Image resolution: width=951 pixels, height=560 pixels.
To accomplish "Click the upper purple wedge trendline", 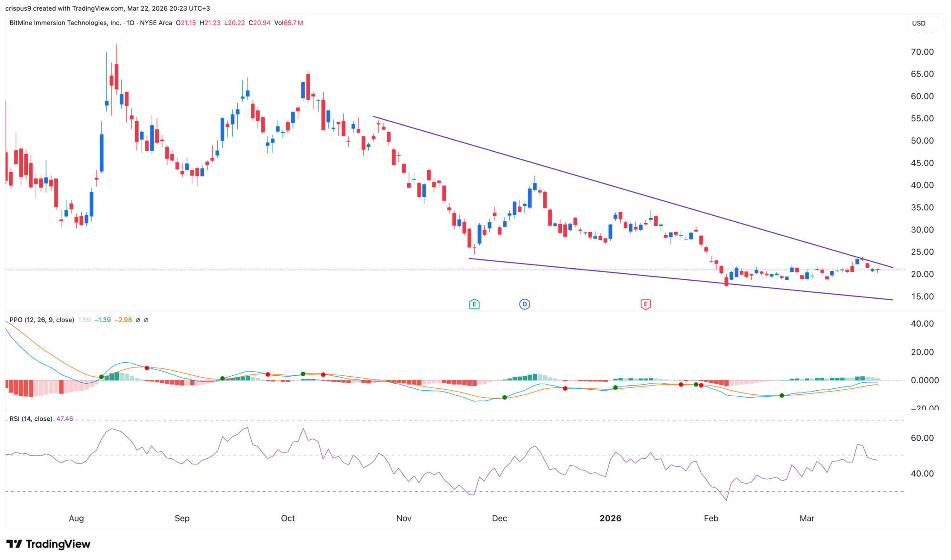I will click(x=604, y=185).
